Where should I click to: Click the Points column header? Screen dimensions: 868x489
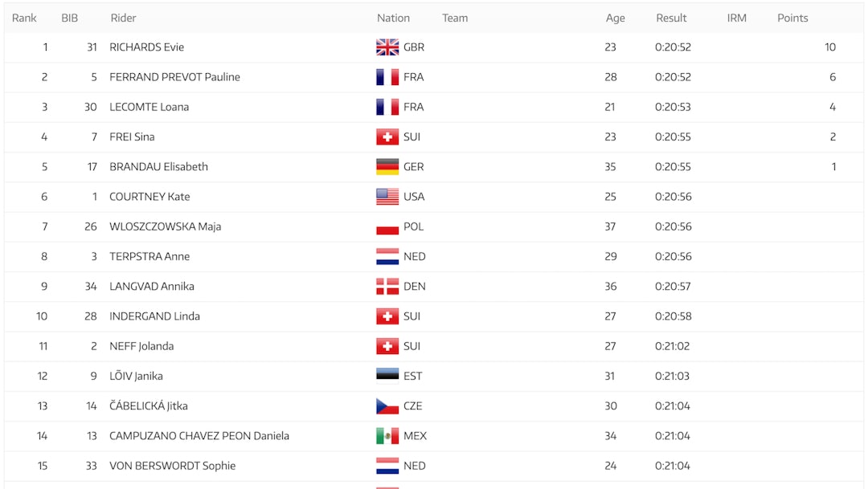click(792, 18)
